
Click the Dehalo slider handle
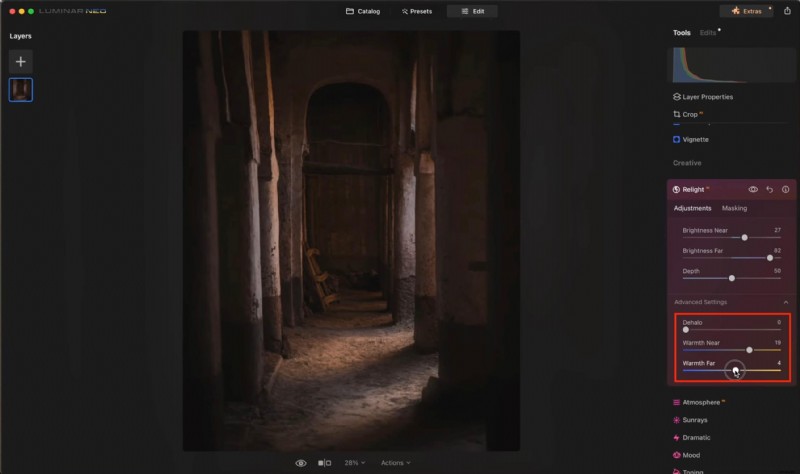(x=686, y=330)
